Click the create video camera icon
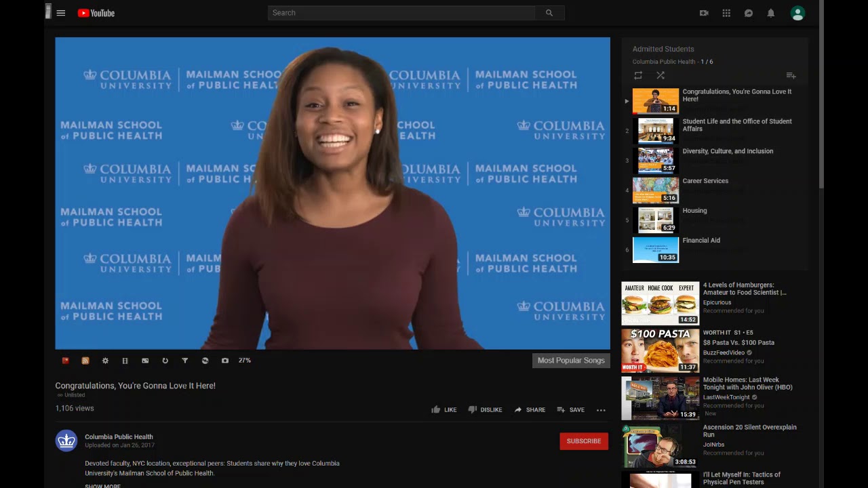Image resolution: width=868 pixels, height=488 pixels. [704, 13]
